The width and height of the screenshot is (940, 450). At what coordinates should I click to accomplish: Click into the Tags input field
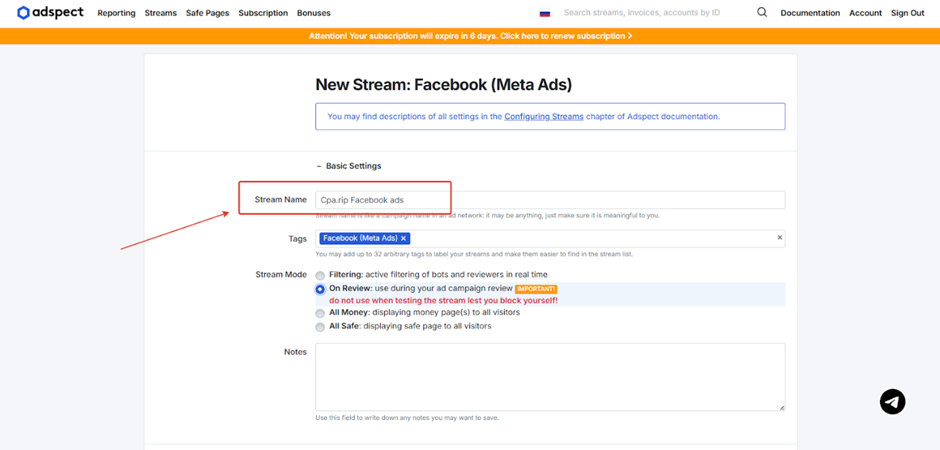coord(550,238)
